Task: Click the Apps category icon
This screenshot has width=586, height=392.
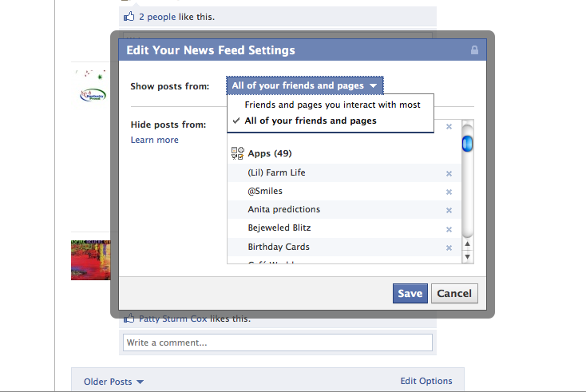Action: tap(237, 153)
